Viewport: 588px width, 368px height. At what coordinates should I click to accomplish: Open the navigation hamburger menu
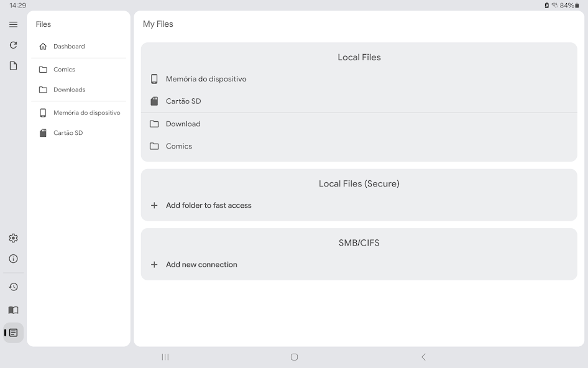pos(13,24)
